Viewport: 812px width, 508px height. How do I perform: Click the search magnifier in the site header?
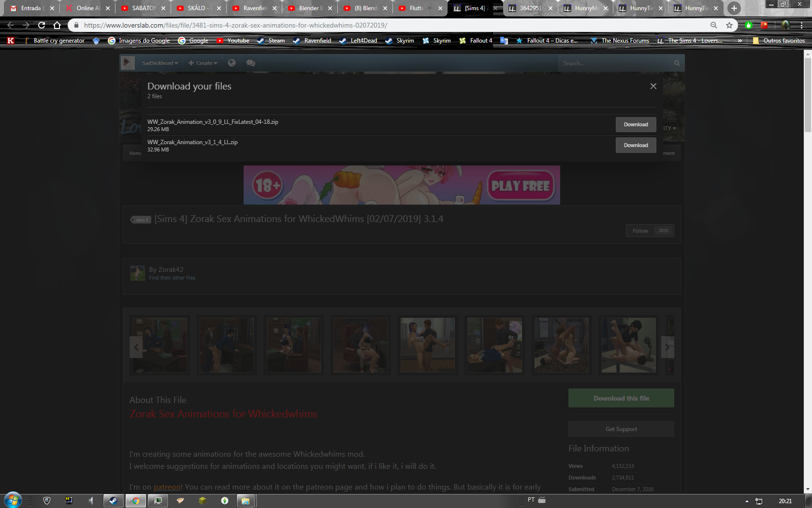pyautogui.click(x=677, y=63)
